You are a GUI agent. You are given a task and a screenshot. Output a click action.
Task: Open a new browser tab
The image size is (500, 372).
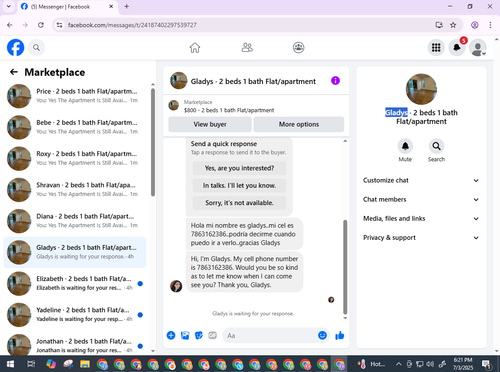127,6
